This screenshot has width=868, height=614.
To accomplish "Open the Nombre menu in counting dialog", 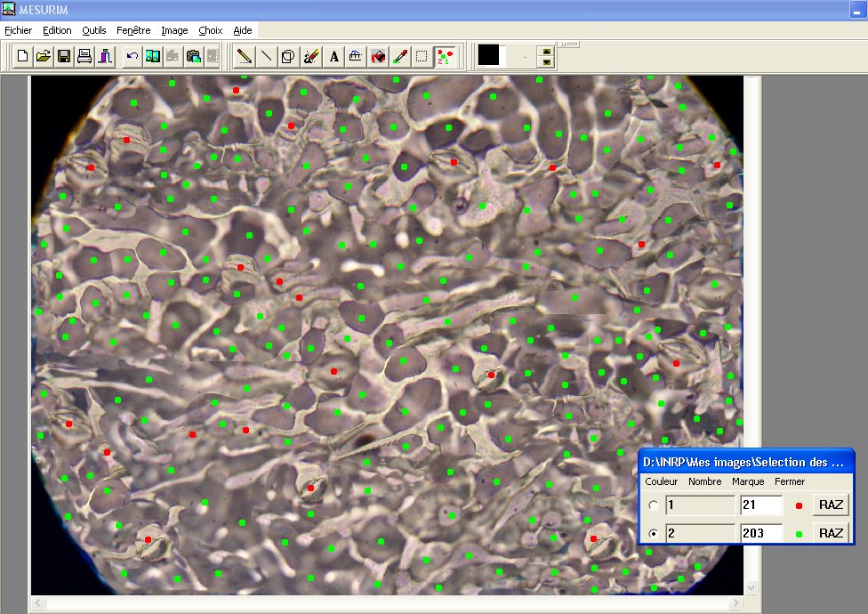I will coord(704,481).
